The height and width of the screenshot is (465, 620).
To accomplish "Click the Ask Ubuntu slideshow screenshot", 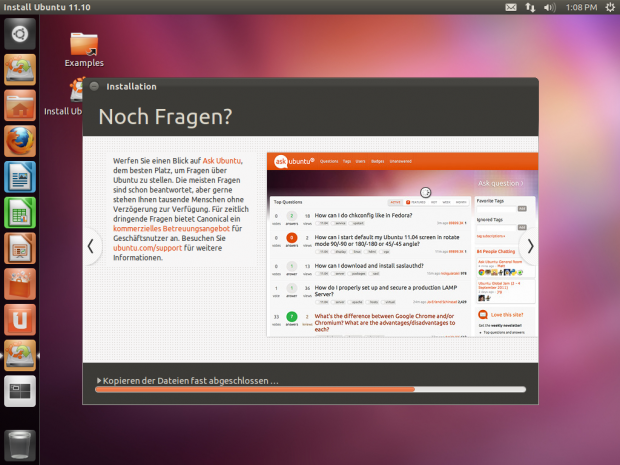I will coord(403,244).
